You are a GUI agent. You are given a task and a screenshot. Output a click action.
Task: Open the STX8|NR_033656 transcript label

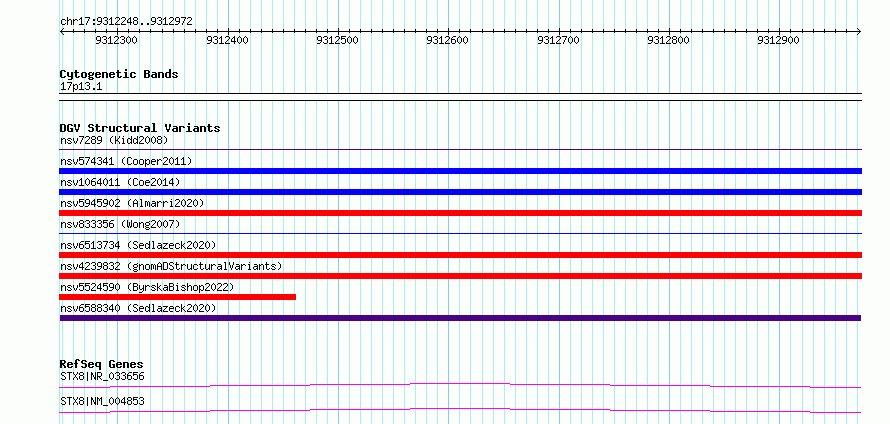(x=102, y=376)
